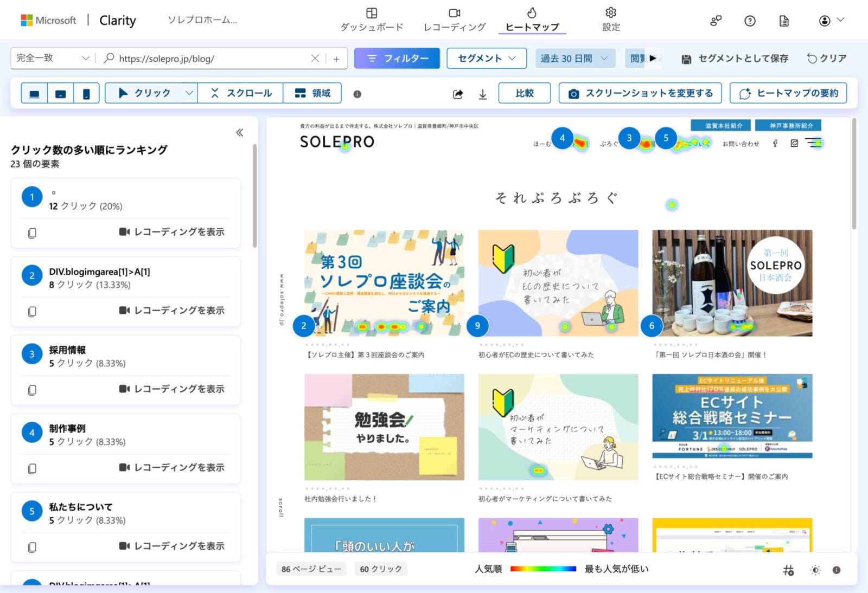Open the 過去 30 日間 date range dropdown
The width and height of the screenshot is (868, 593).
click(x=575, y=58)
